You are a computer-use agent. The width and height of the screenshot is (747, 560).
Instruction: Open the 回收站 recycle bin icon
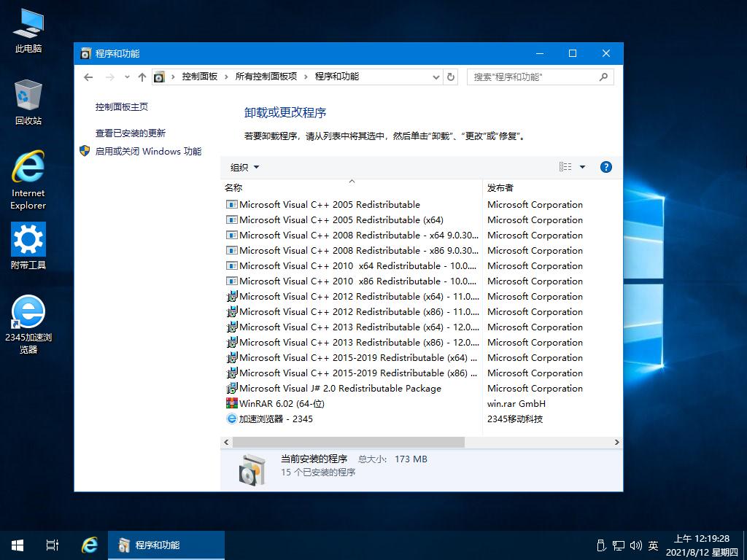[x=28, y=102]
